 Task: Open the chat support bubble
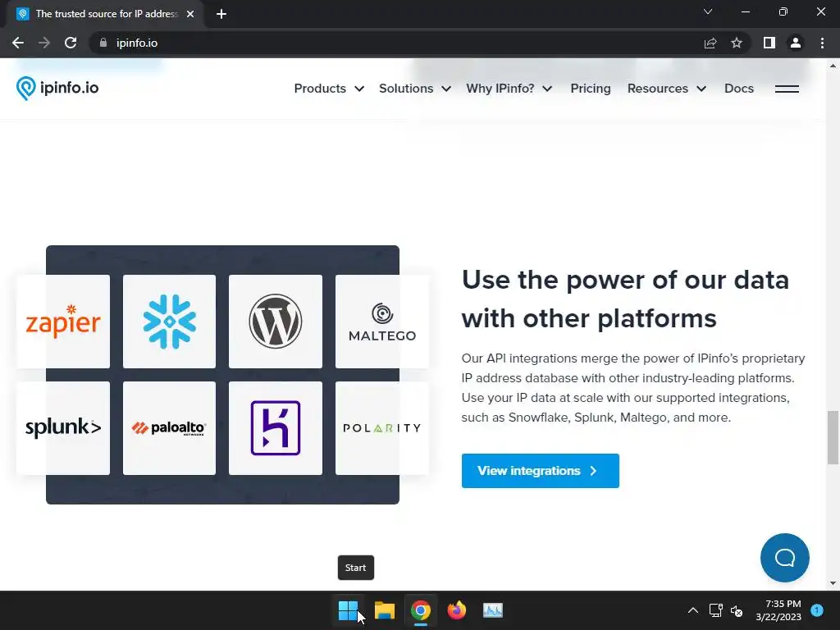pyautogui.click(x=785, y=558)
